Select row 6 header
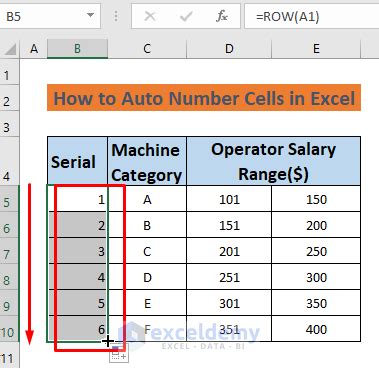 tap(9, 225)
